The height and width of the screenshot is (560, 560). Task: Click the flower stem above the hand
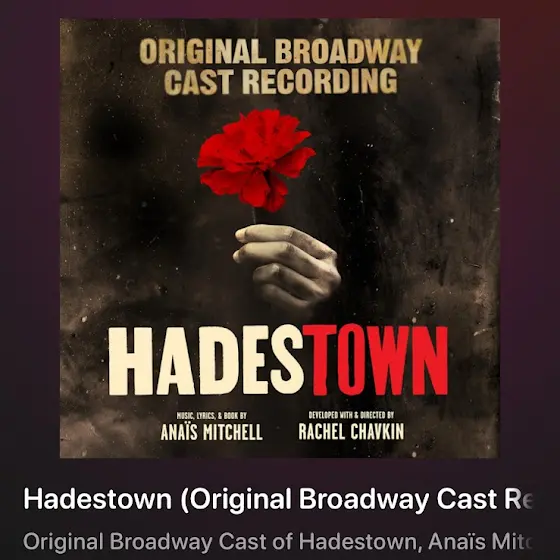254,215
